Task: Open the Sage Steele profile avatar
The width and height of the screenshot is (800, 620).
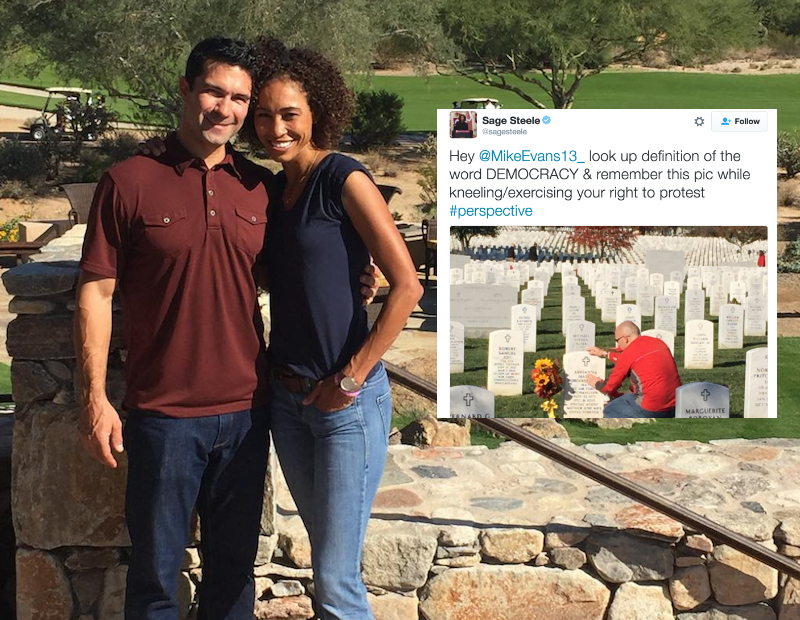Action: pos(463,125)
